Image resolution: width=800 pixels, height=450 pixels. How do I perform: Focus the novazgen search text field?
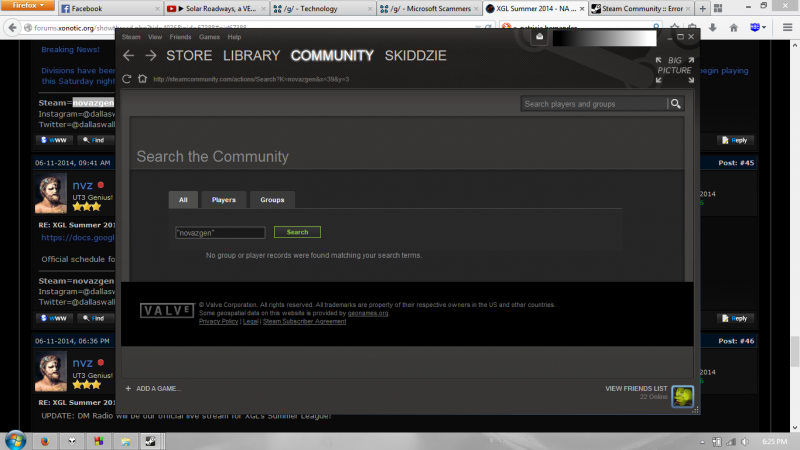pos(220,233)
